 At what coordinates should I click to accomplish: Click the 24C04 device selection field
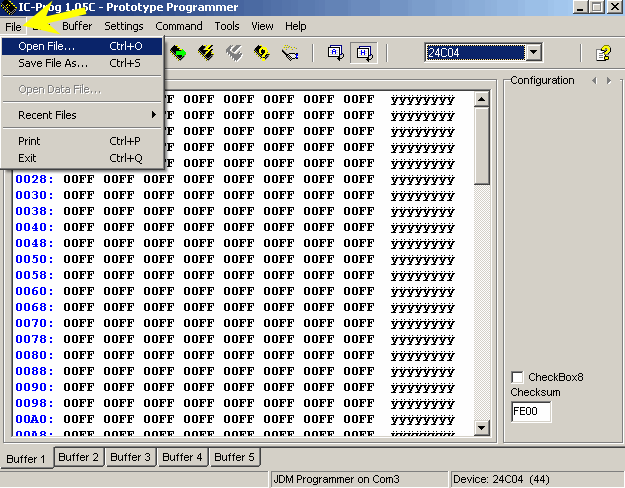tap(475, 53)
